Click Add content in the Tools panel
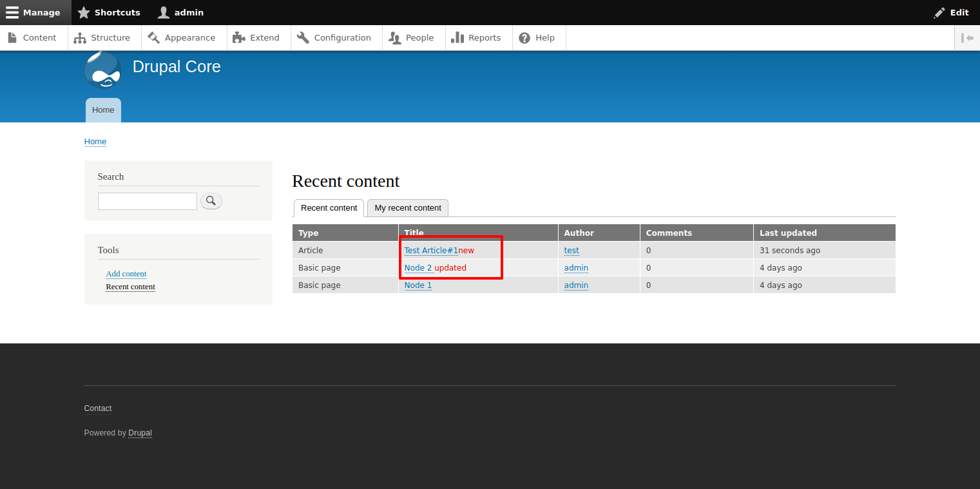Screen dimensions: 980x489 pyautogui.click(x=126, y=273)
